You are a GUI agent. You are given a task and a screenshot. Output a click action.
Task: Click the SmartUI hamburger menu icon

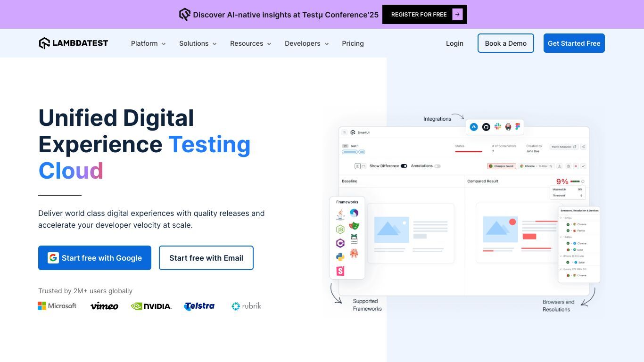(344, 132)
